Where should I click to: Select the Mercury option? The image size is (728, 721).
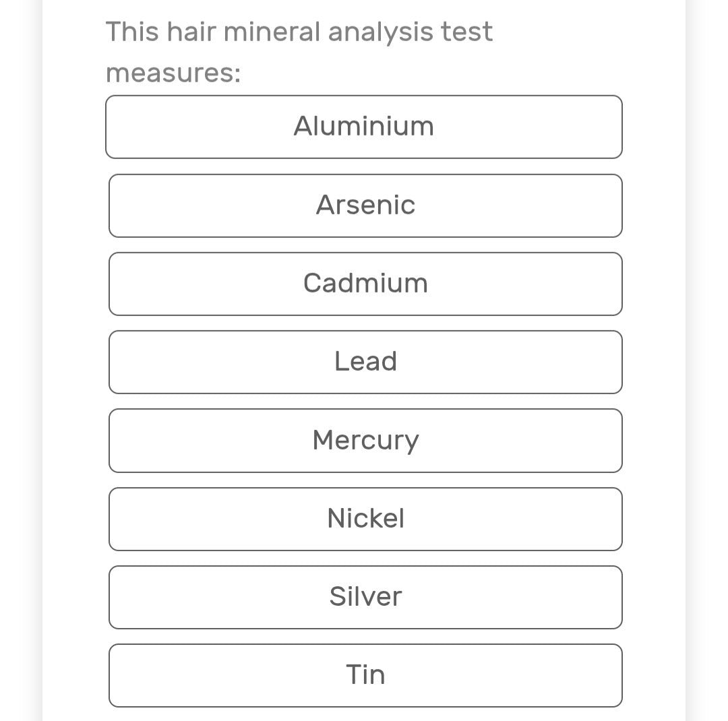[365, 441]
